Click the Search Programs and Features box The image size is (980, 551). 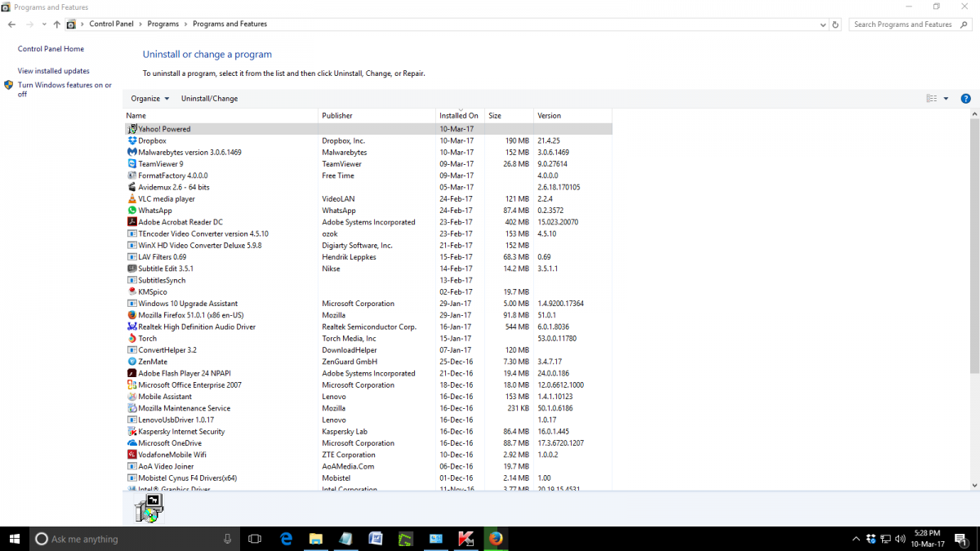(x=911, y=24)
